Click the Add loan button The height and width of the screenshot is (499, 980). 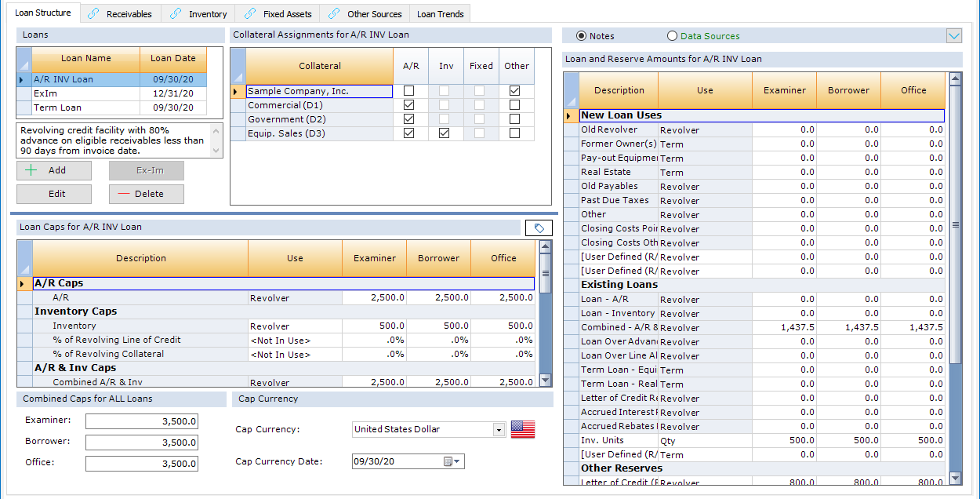click(x=54, y=170)
